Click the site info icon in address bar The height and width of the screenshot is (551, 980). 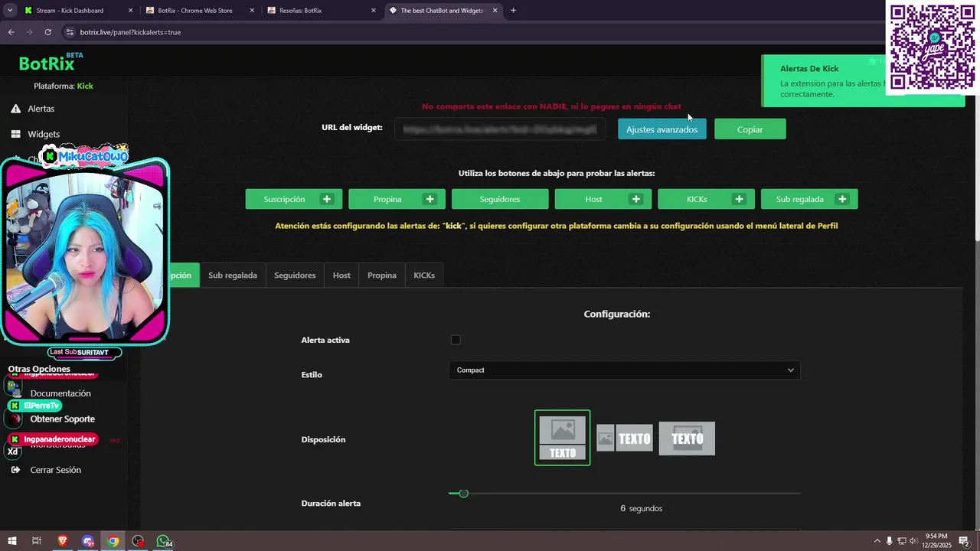pos(70,32)
